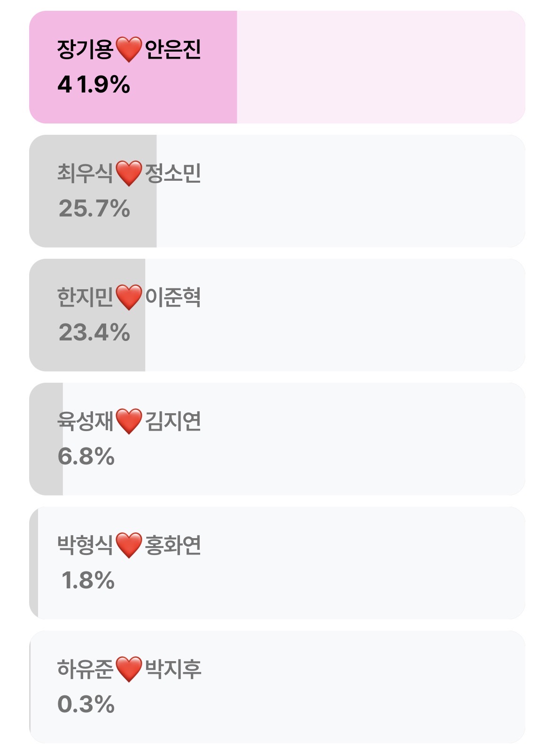The image size is (554, 756).
Task: Select the 장기용 name in the top option
Action: 85,49
